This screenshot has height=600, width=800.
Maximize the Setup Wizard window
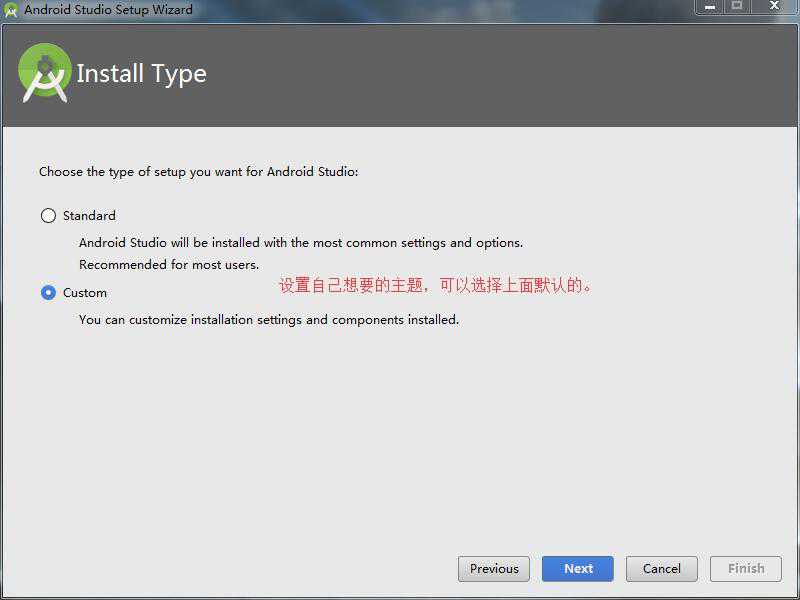coord(737,7)
